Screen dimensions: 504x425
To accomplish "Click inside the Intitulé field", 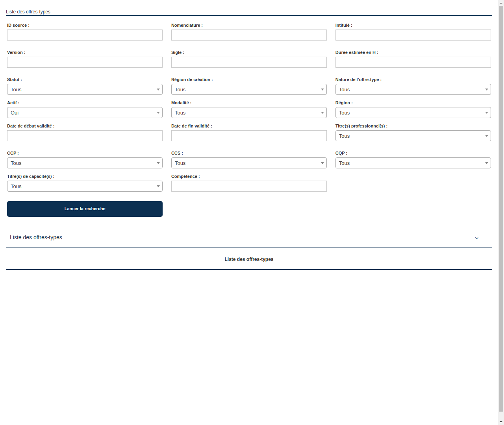I will [x=413, y=35].
